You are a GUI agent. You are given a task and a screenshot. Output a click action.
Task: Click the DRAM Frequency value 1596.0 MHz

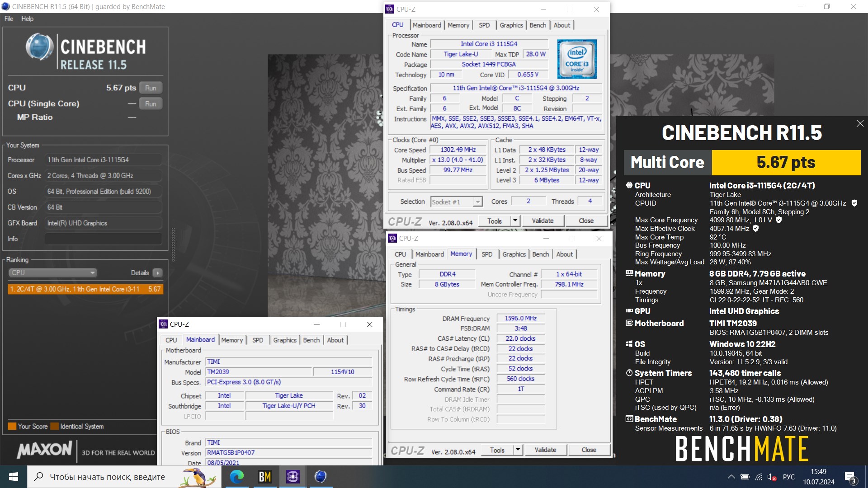521,318
